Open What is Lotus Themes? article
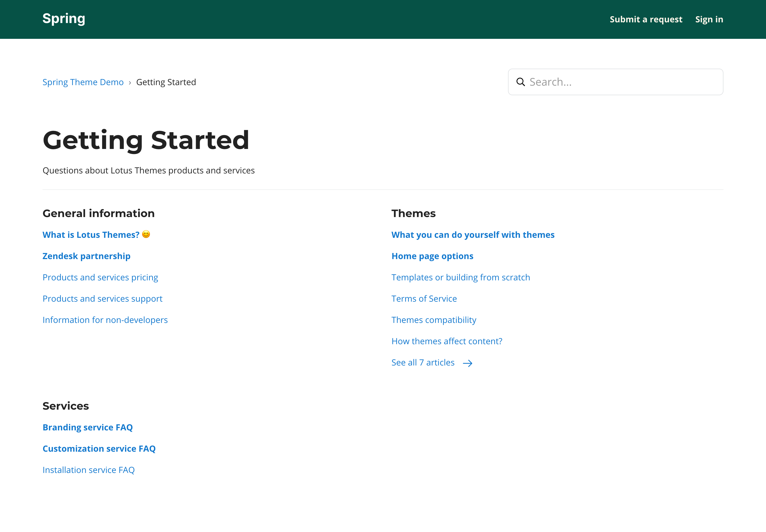766x532 pixels. (x=91, y=235)
